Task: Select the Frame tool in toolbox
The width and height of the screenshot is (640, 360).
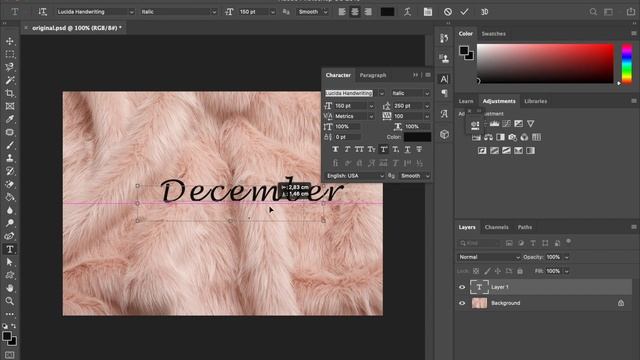Action: tap(10, 107)
